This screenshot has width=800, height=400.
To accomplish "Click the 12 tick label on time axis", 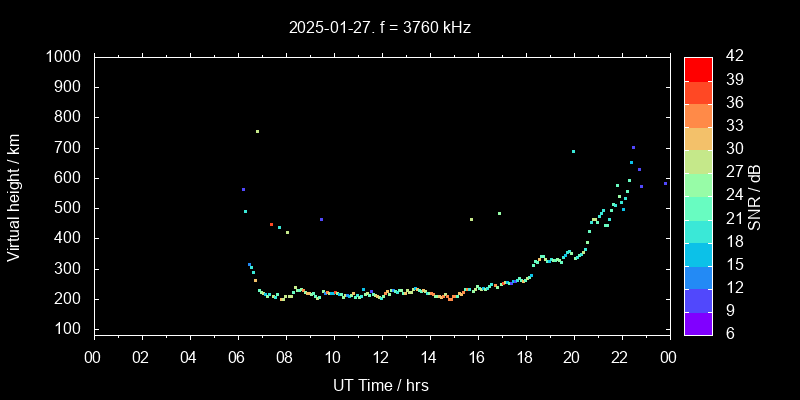I will pos(381,357).
